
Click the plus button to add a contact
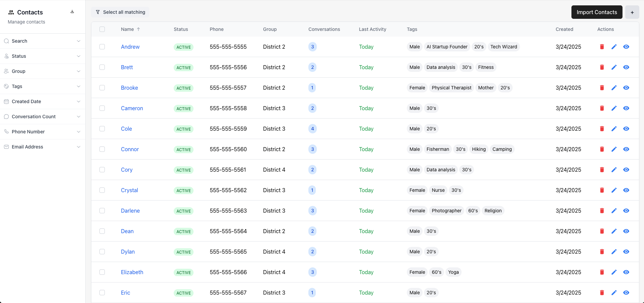click(x=632, y=12)
